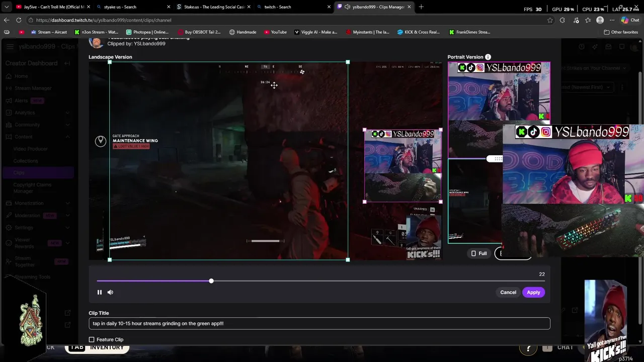This screenshot has width=644, height=362.
Task: Open Myinstants bookmark
Action: click(367, 32)
